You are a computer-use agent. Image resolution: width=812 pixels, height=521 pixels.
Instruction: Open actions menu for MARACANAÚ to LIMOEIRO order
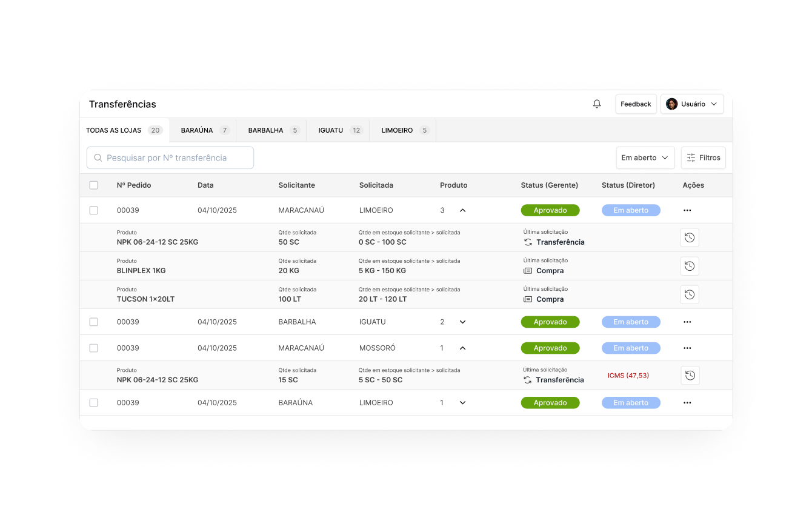687,210
